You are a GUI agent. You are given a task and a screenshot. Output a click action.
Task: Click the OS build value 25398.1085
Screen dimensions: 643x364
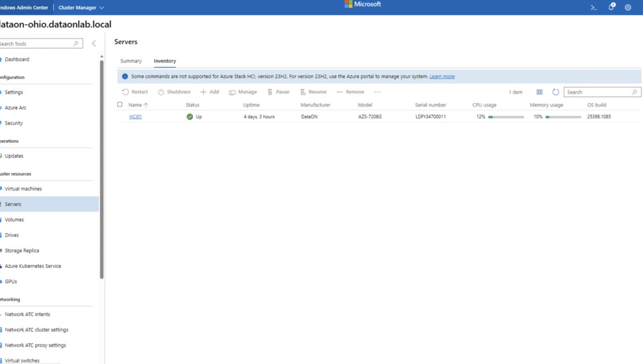[x=598, y=117]
